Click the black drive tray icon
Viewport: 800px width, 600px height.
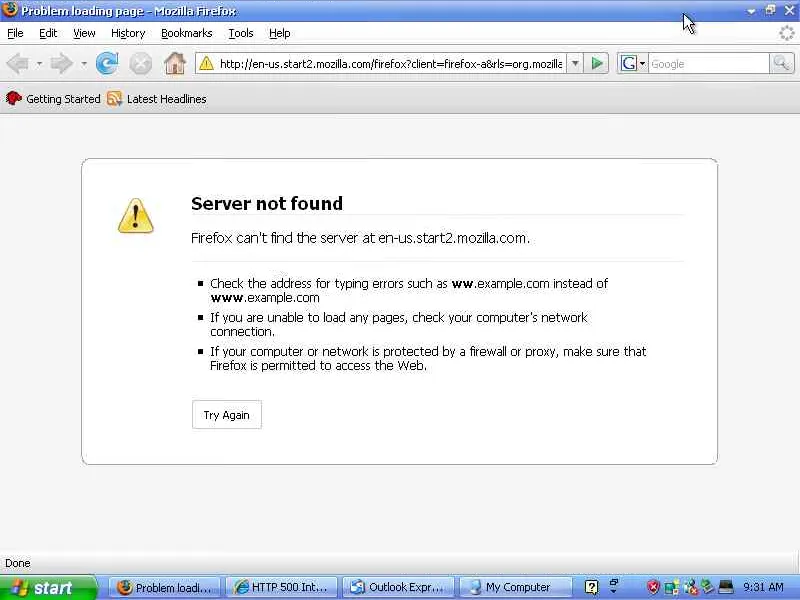[726, 587]
